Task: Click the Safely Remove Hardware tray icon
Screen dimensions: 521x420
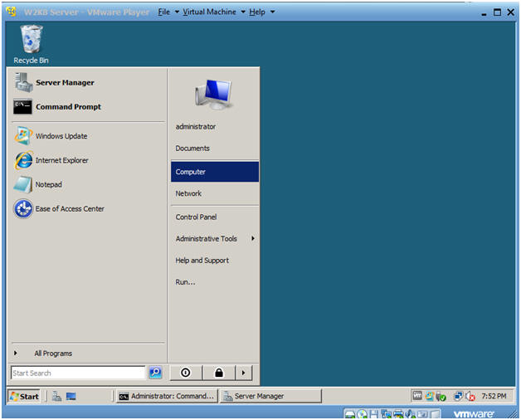Action: pyautogui.click(x=441, y=397)
